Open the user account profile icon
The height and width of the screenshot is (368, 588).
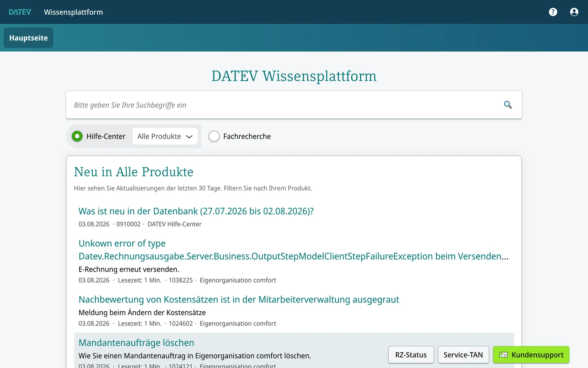574,12
